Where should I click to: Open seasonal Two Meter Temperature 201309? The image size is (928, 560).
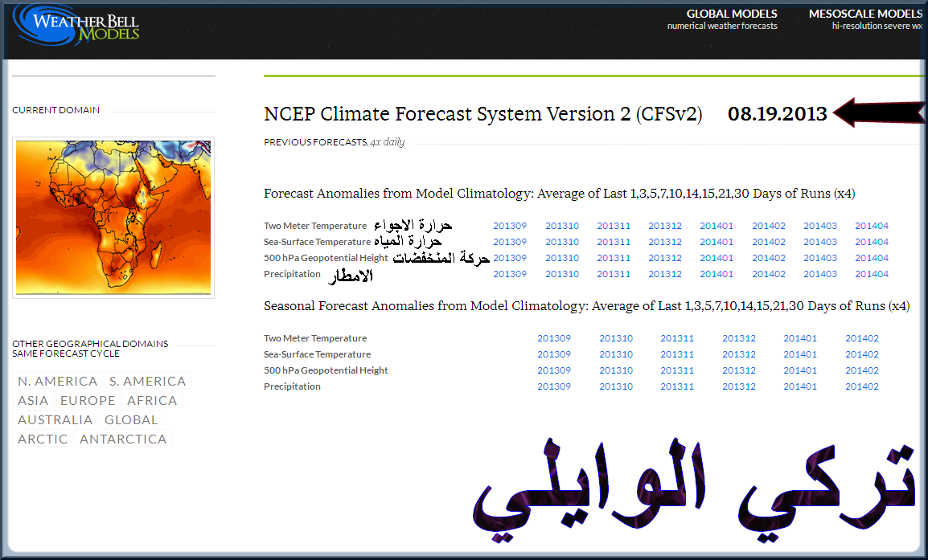[554, 338]
